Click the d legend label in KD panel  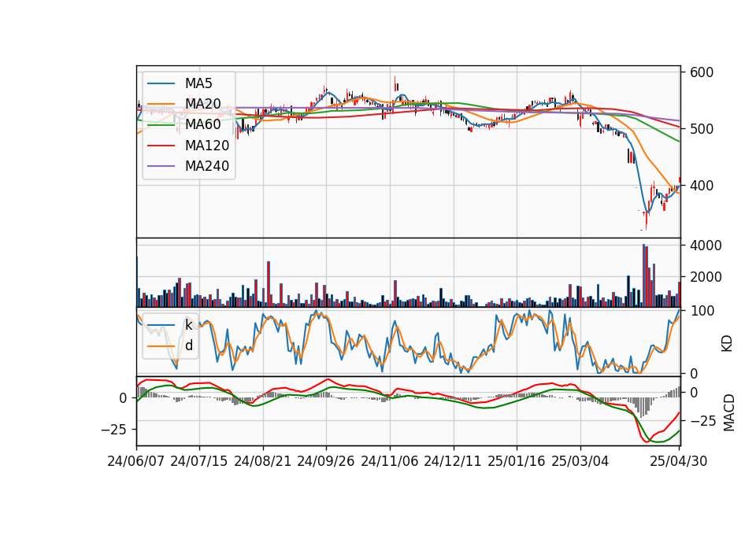point(189,345)
